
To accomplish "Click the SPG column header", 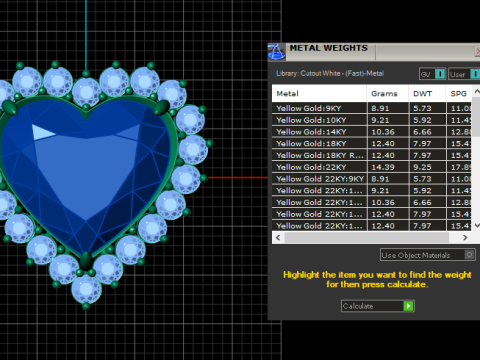I will point(459,94).
